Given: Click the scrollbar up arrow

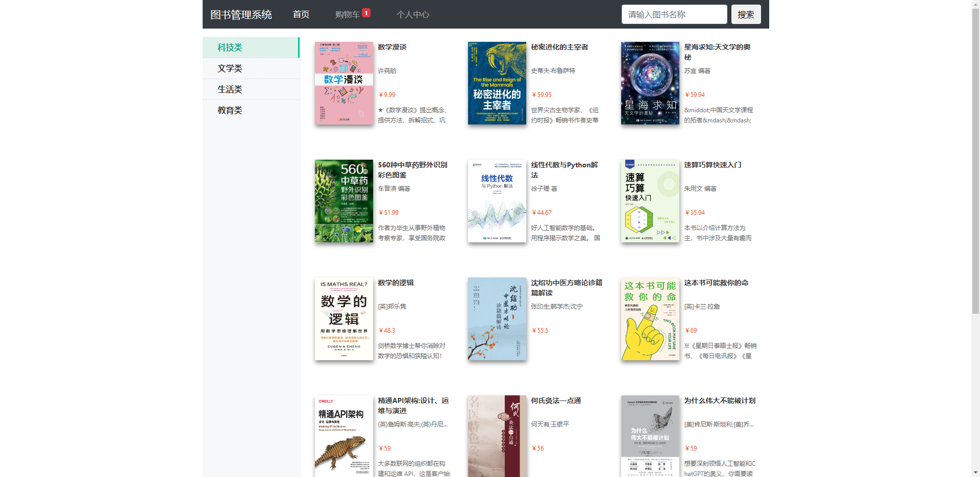Looking at the screenshot, I should (975, 4).
